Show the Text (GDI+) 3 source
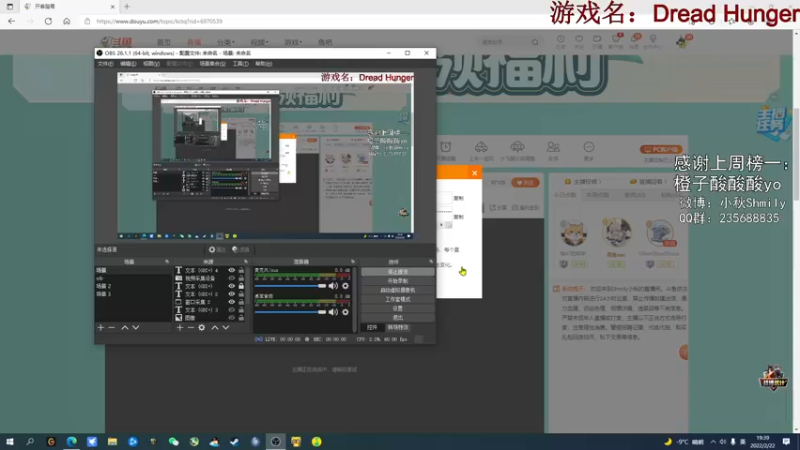Image resolution: width=800 pixels, height=450 pixels. coord(232,310)
